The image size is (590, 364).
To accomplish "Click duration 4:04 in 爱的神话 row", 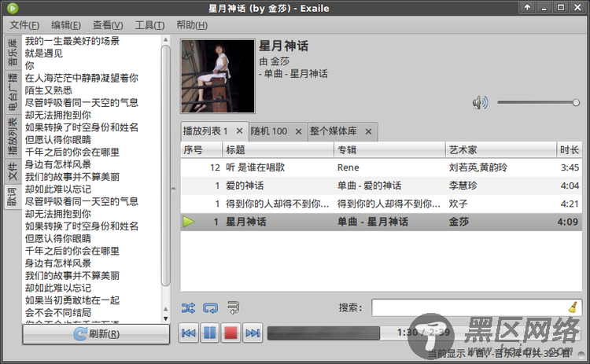I will 570,186.
